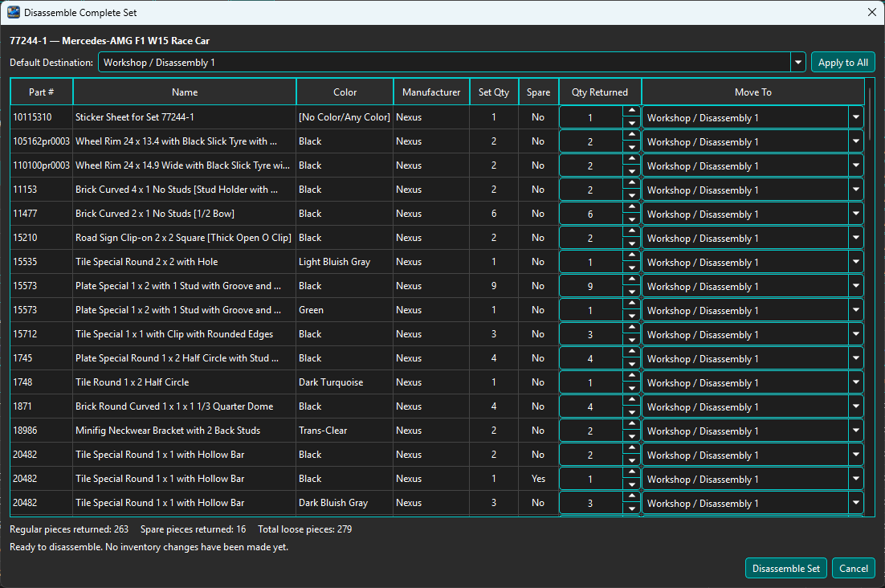Select the 'Brick Curved 2 x 1 No Studs [1/2 Bow]' cell
This screenshot has width=885, height=588.
(185, 214)
